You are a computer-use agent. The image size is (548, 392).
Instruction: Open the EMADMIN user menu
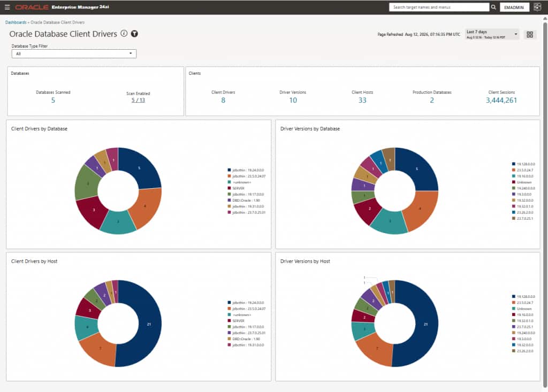(x=514, y=7)
